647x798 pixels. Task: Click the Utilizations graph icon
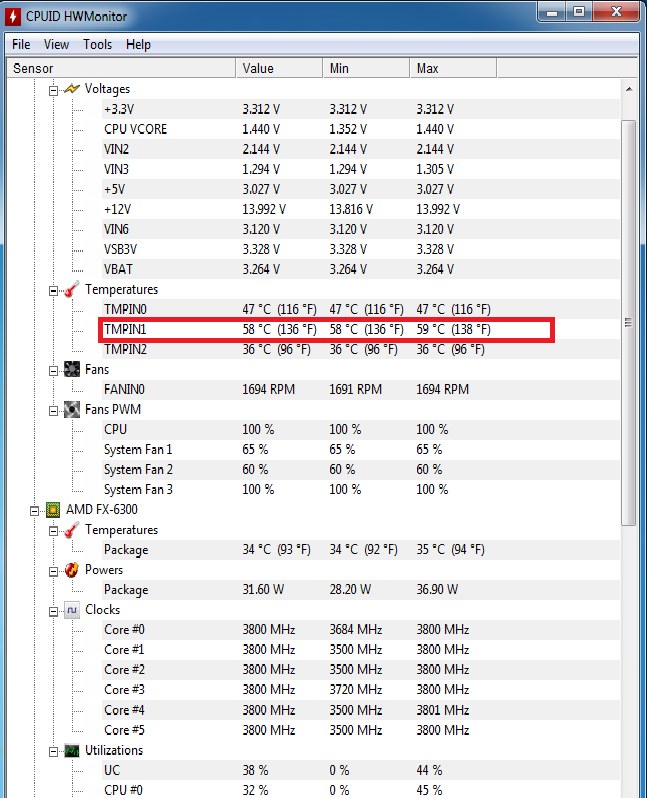click(72, 751)
